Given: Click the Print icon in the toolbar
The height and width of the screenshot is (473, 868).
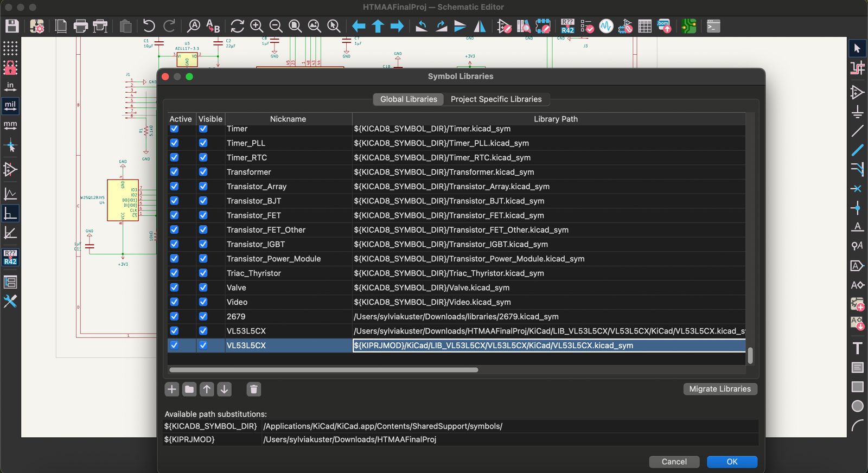Looking at the screenshot, I should click(x=80, y=26).
